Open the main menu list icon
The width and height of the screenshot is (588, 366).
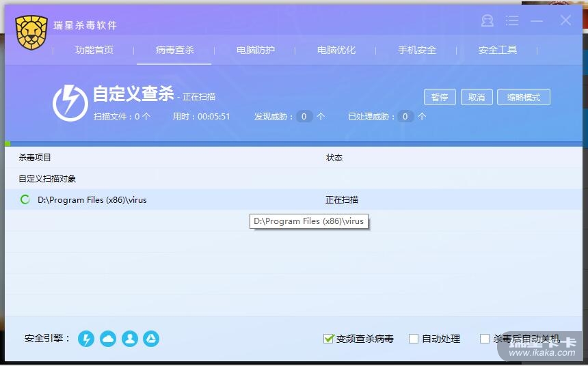pyautogui.click(x=512, y=20)
